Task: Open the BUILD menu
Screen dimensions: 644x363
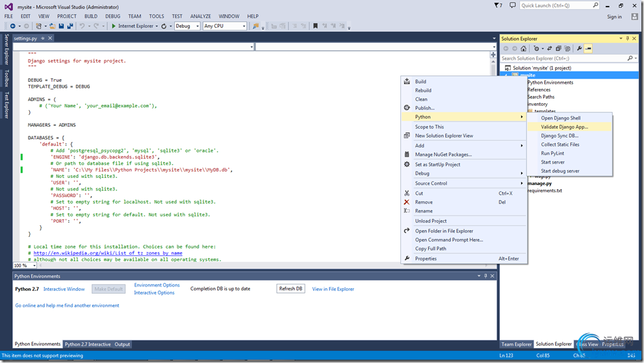Action: (91, 16)
